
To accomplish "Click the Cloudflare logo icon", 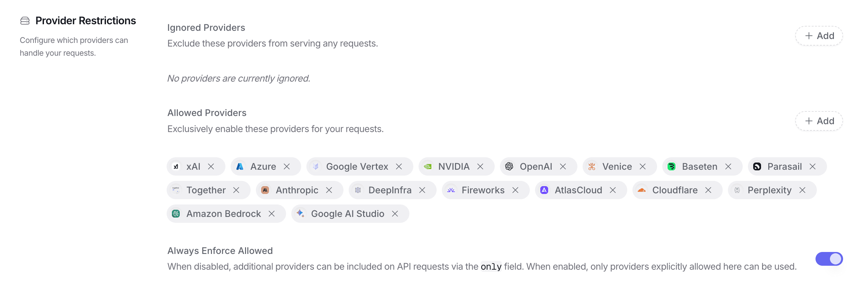I will (x=642, y=190).
